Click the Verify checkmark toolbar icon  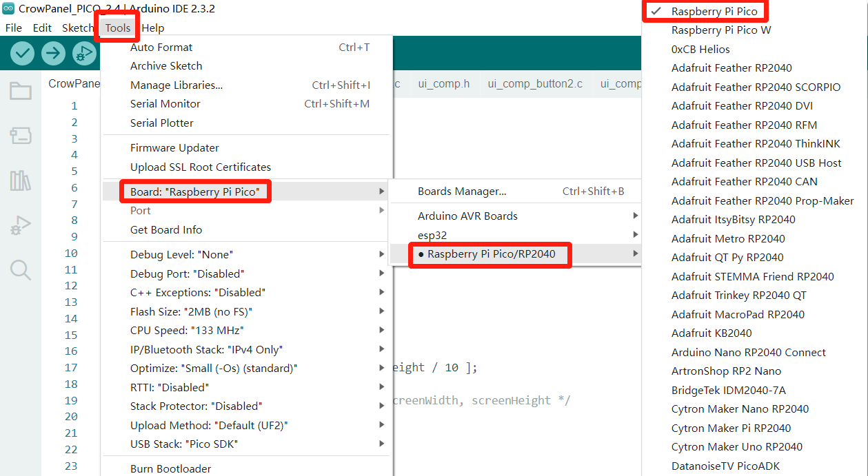pyautogui.click(x=23, y=53)
